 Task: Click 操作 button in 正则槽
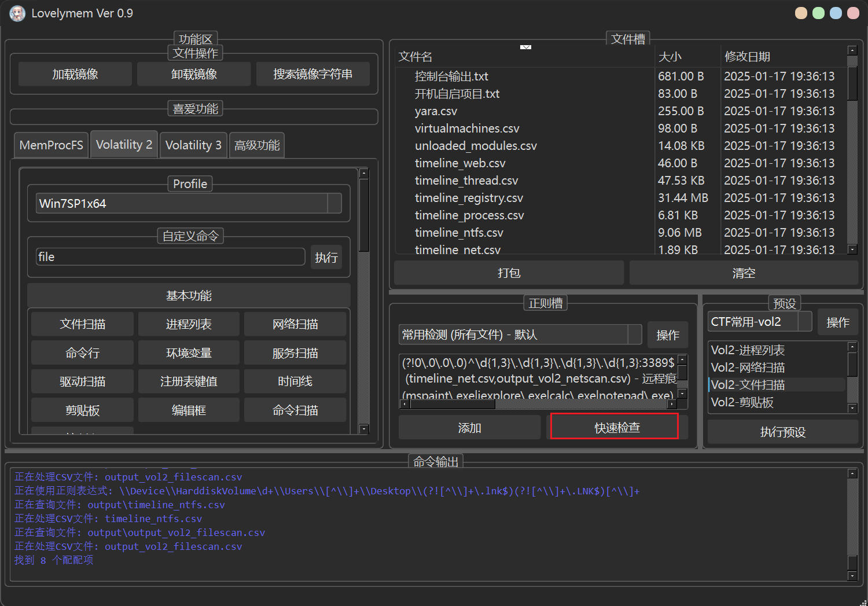click(668, 335)
